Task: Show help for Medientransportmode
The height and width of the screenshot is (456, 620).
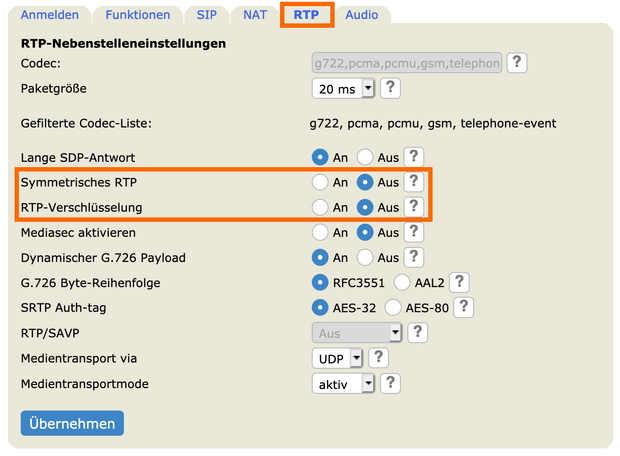Action: (391, 382)
